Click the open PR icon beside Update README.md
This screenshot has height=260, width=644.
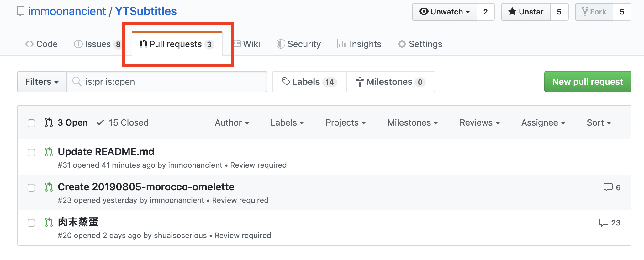coord(49,152)
